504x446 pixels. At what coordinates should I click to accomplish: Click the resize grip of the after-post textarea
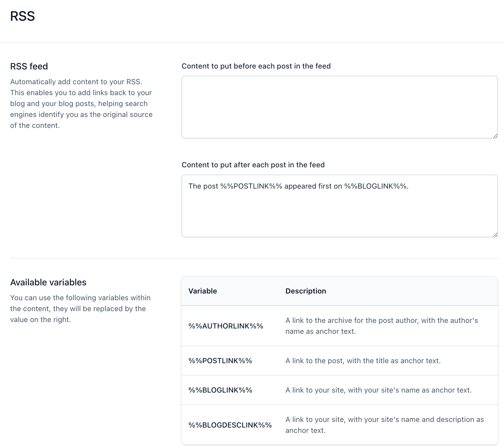496,234
